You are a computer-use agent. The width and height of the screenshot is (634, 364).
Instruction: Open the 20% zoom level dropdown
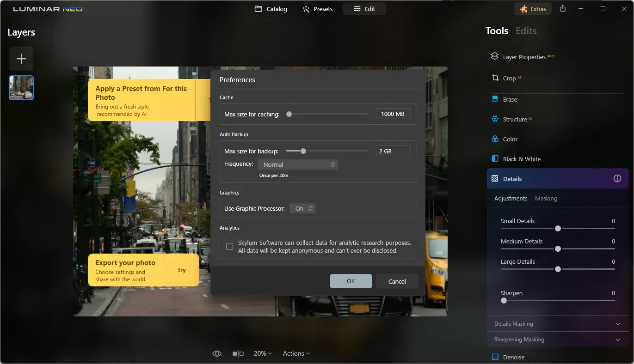click(262, 353)
